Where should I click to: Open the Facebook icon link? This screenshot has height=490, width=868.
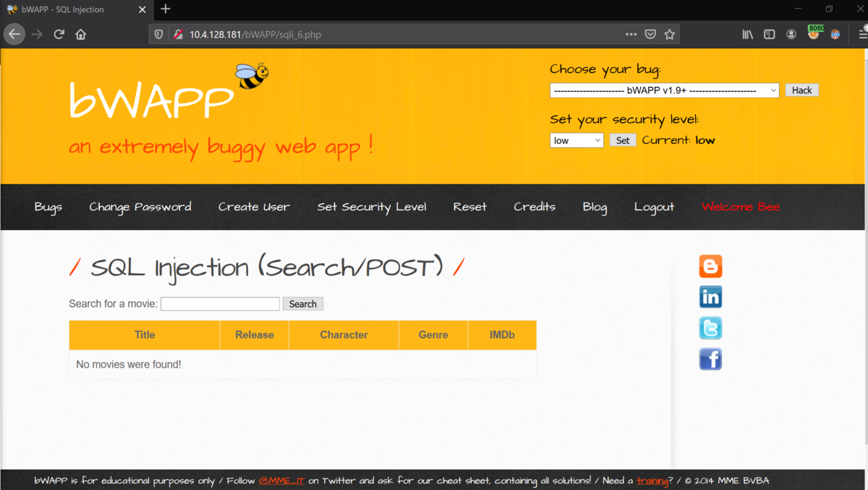(x=710, y=359)
